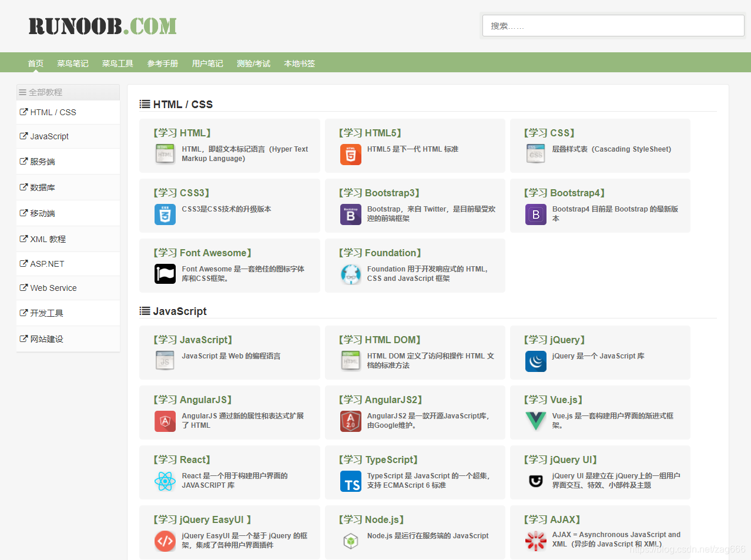Screen dimensions: 751x560
Task: Open the 【学习 Vue.js】 card title
Action: (x=553, y=400)
